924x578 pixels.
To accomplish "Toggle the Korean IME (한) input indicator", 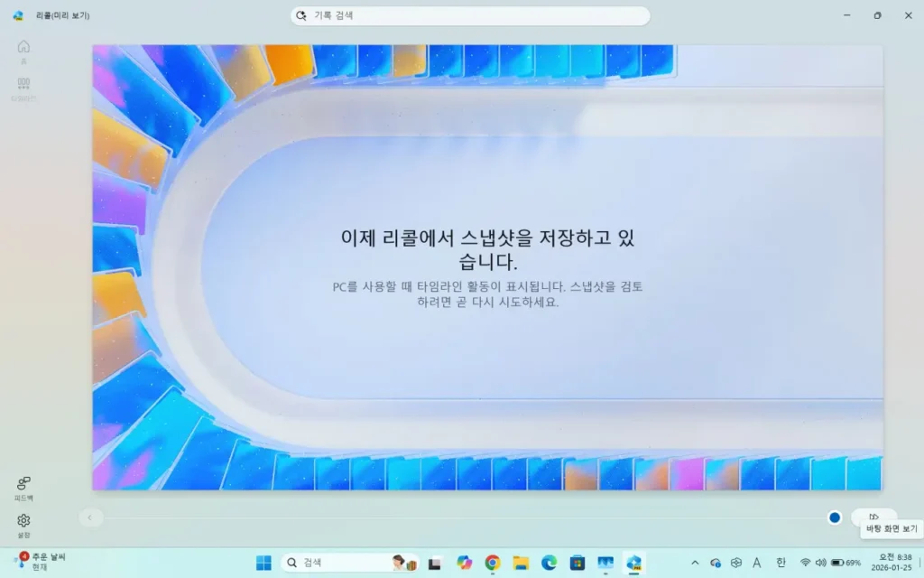I will (x=781, y=563).
